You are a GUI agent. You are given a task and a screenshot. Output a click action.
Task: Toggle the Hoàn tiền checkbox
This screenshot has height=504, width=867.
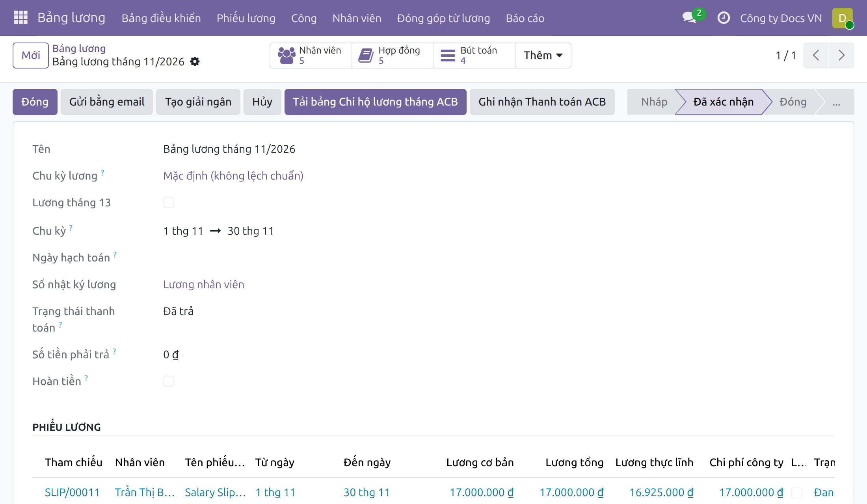[169, 381]
